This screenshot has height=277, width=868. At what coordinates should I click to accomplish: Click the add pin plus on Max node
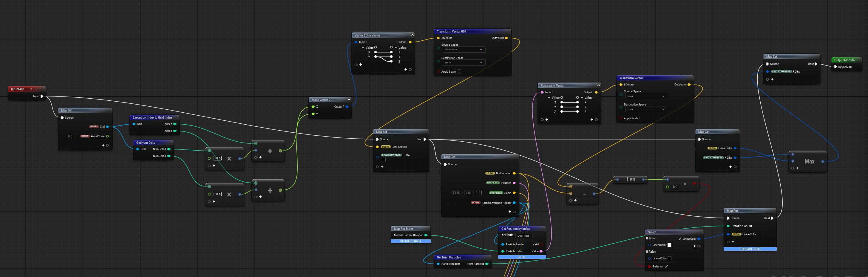coord(797,168)
